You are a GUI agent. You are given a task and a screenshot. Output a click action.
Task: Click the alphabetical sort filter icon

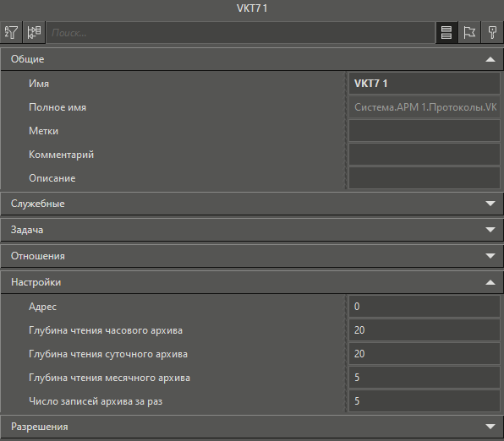point(11,32)
